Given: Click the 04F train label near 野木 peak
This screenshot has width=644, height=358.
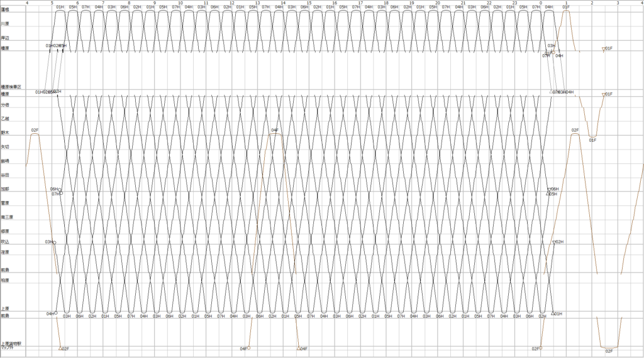Looking at the screenshot, I should (x=275, y=130).
